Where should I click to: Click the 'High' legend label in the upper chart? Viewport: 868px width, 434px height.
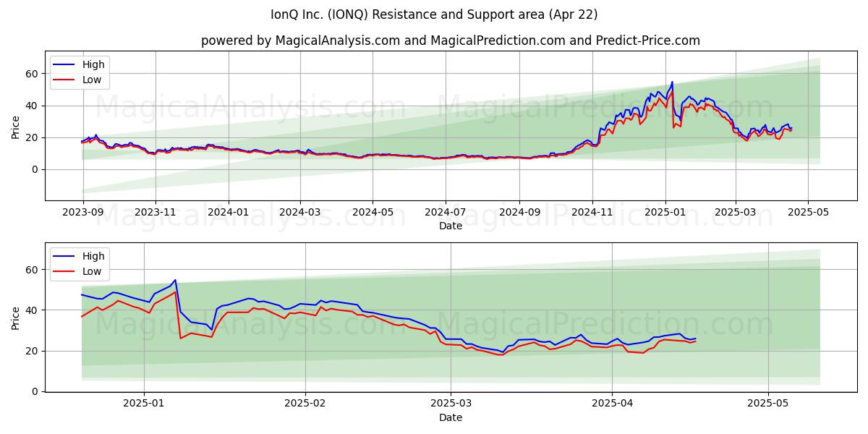click(x=93, y=64)
